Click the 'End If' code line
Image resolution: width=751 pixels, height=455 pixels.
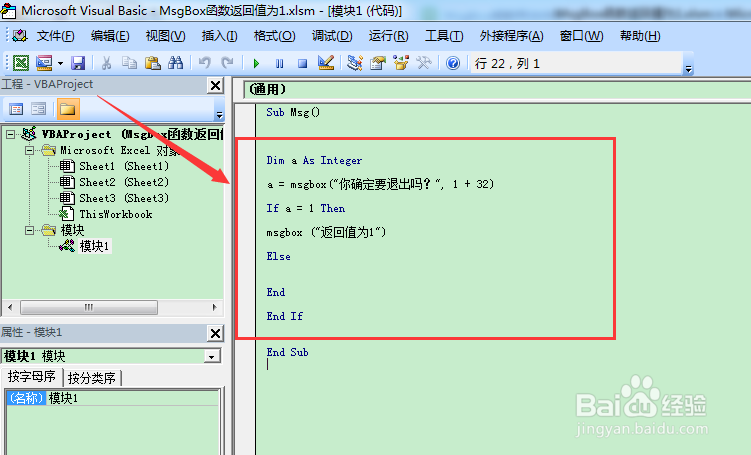284,316
